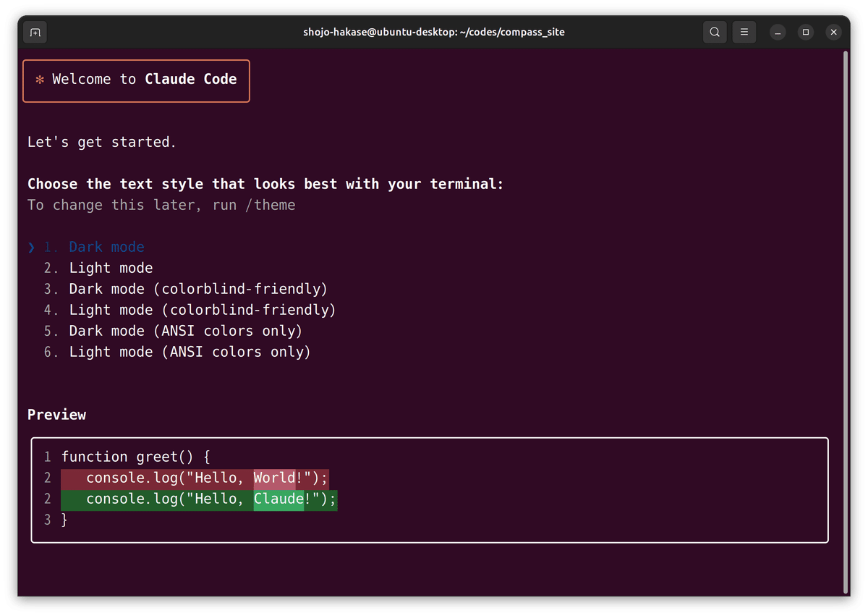Click the orange asterisk Claude logo

tap(40, 80)
